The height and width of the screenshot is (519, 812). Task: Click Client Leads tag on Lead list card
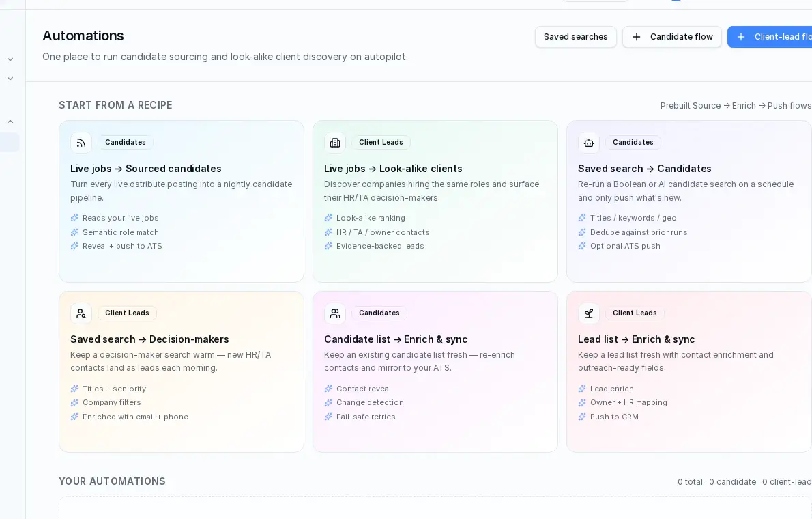635,313
